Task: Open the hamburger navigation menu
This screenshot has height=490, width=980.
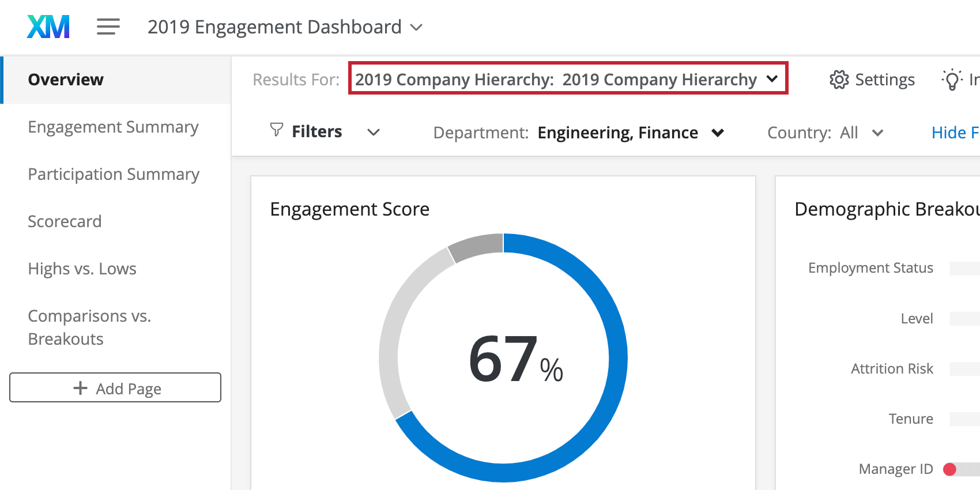Action: click(x=108, y=27)
